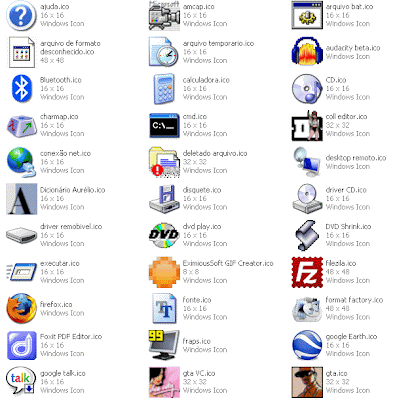The height and width of the screenshot is (400, 395).
Task: Click the coll editor.ico icon
Action: click(x=307, y=126)
